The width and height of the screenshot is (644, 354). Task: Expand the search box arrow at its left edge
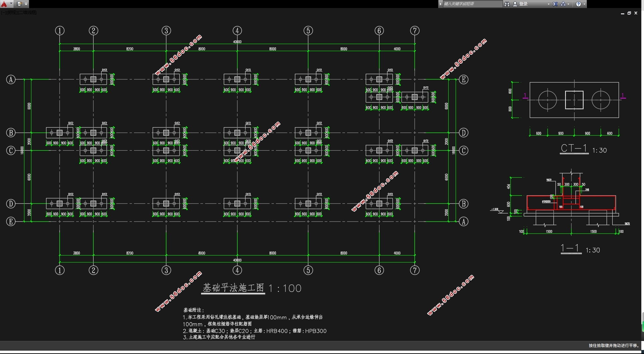441,4
